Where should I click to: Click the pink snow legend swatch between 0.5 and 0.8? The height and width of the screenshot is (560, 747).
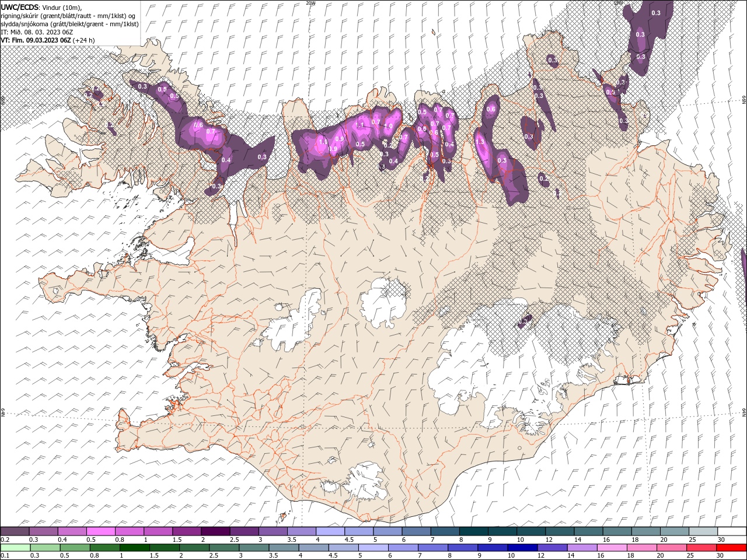tap(101, 531)
